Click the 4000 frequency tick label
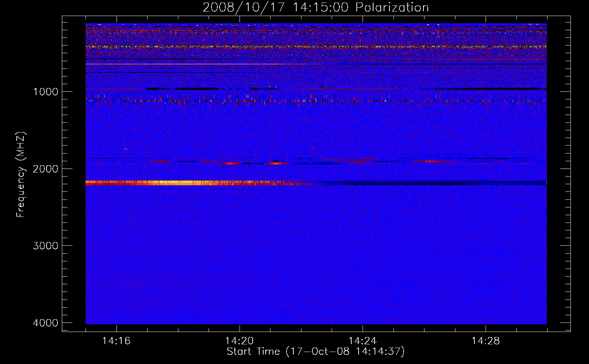589x364 pixels. coord(46,323)
